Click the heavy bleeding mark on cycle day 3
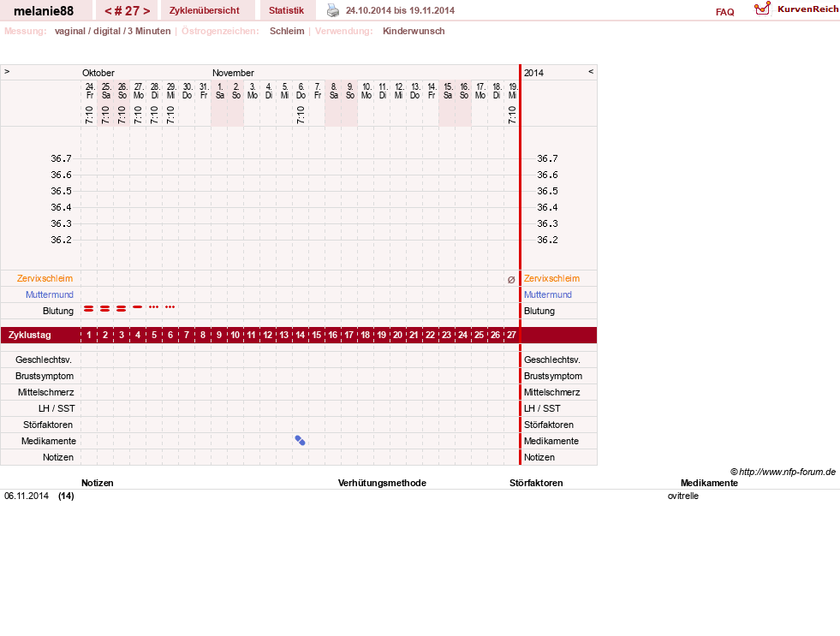This screenshot has width=840, height=636. pos(122,308)
